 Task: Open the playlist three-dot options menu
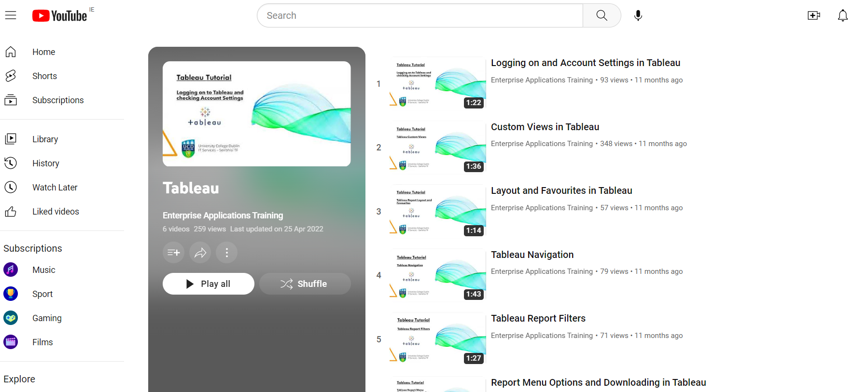[x=226, y=252]
